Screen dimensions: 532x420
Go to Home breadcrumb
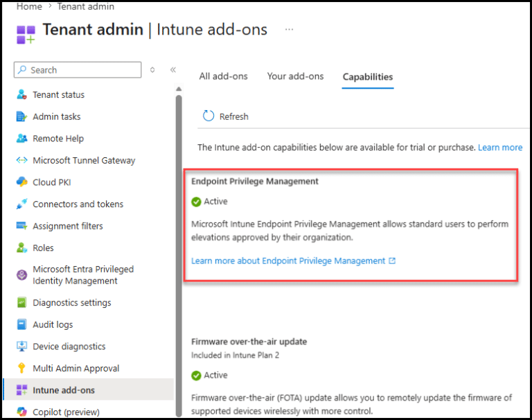pos(29,6)
